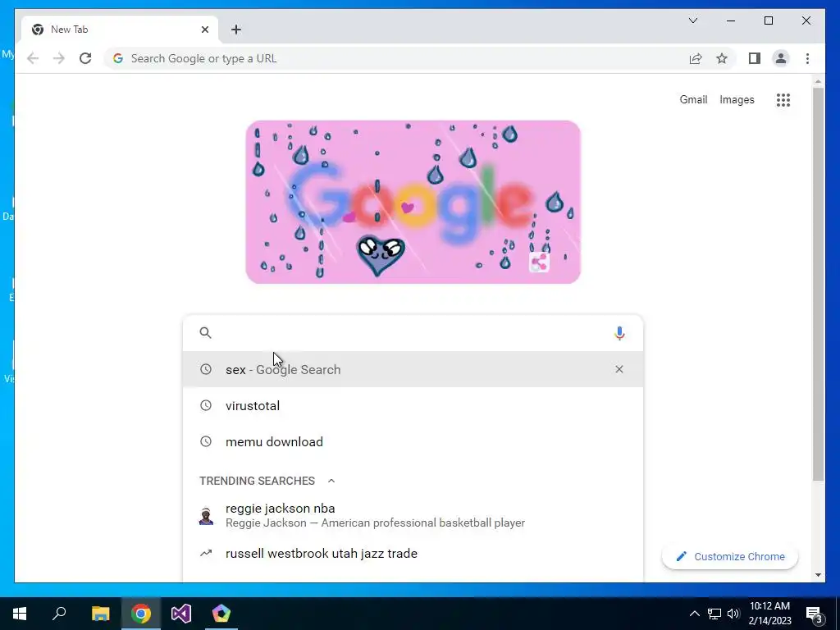Image resolution: width=840 pixels, height=630 pixels.
Task: Reload the page with the refresh icon
Action: [x=85, y=58]
